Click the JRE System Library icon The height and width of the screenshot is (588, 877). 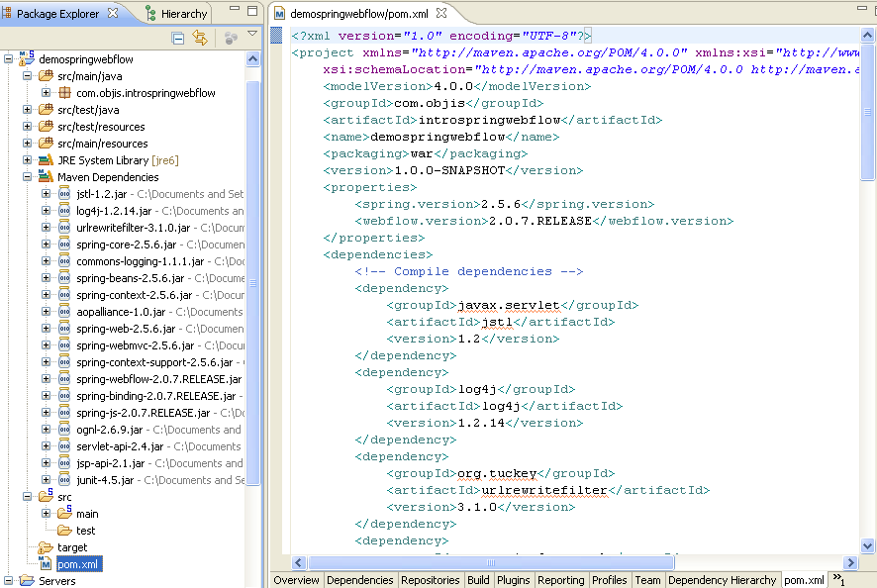46,160
